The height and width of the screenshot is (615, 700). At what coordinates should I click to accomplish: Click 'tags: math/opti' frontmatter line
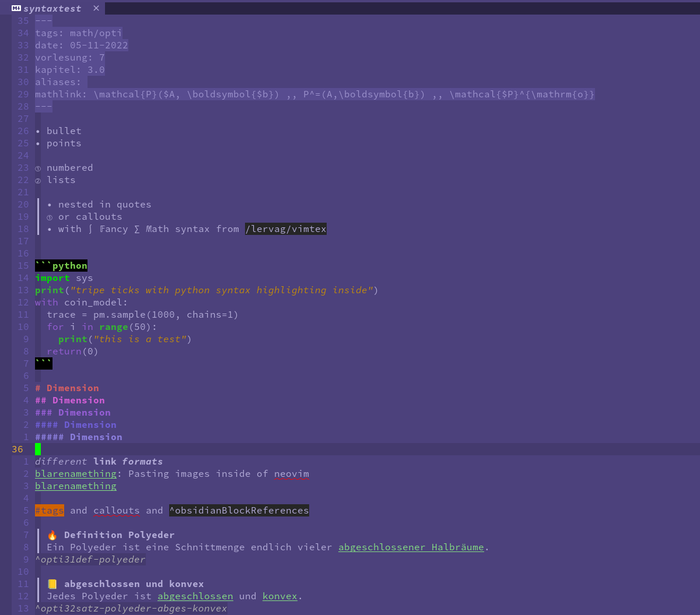point(79,33)
